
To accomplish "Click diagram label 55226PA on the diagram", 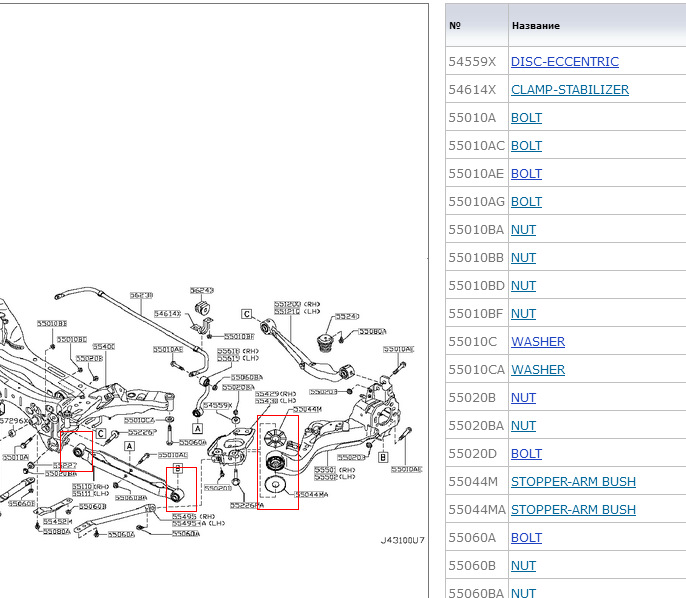I will click(x=247, y=505).
